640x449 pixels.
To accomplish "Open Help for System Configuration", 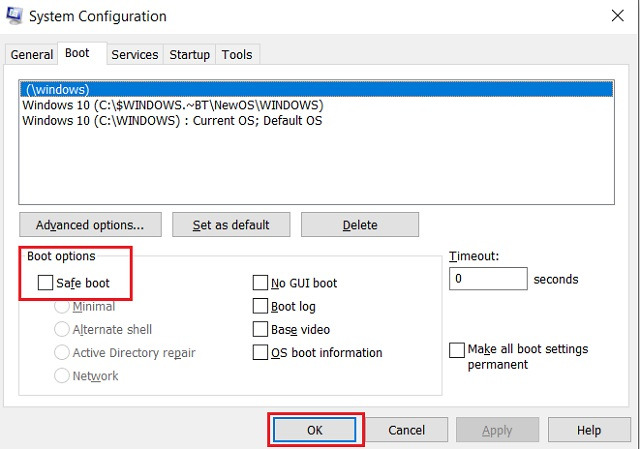I will [x=589, y=430].
